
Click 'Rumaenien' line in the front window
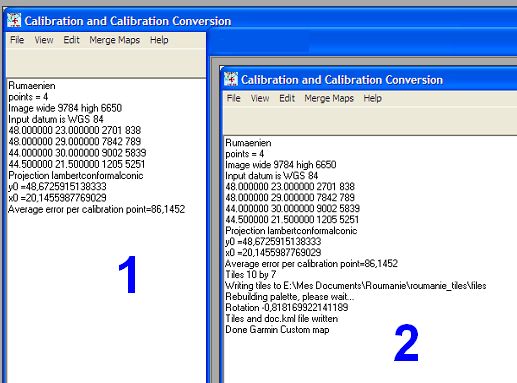(x=248, y=143)
